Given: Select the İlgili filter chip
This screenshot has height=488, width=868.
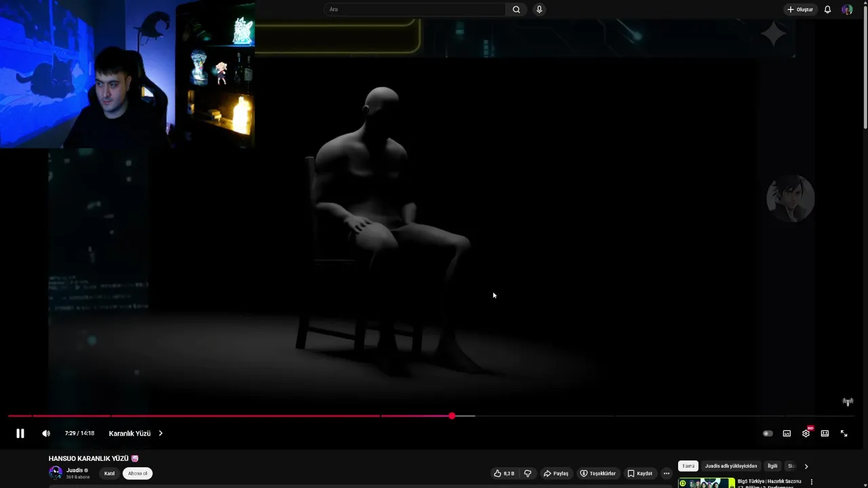Looking at the screenshot, I should (772, 466).
